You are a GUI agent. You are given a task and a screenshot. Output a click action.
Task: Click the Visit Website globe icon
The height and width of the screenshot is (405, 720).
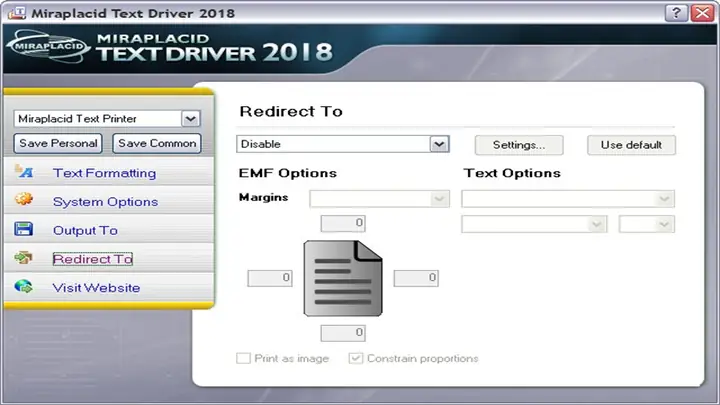pyautogui.click(x=23, y=287)
